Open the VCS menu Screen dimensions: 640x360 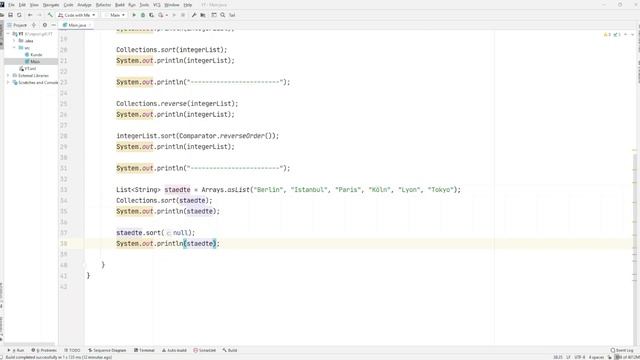click(x=157, y=5)
